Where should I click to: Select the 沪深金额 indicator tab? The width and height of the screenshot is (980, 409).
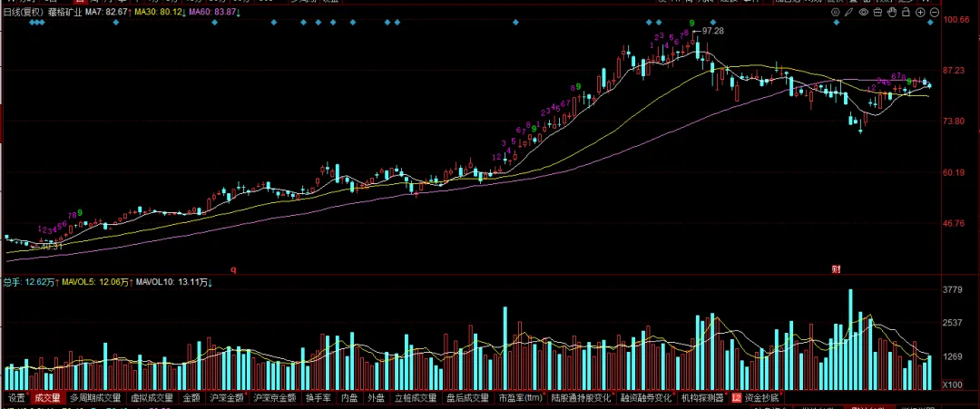pyautogui.click(x=227, y=398)
